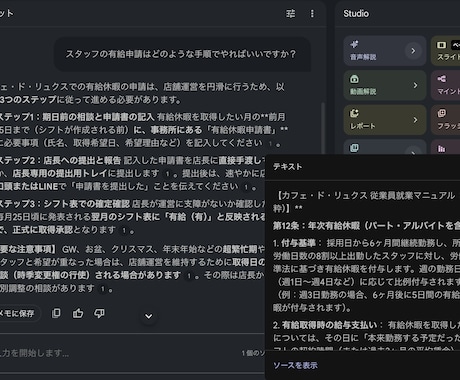Open citation 1 after 別調整の相談があります
460x380 pixels.
point(103,289)
